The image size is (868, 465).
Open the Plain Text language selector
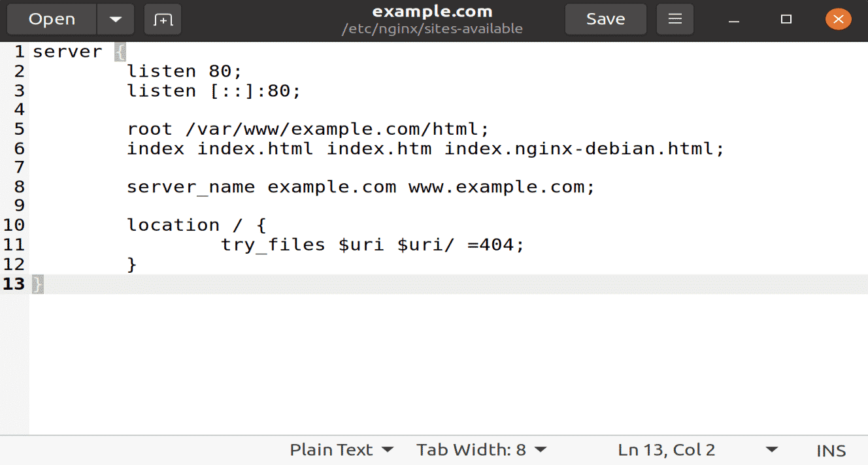click(x=341, y=450)
